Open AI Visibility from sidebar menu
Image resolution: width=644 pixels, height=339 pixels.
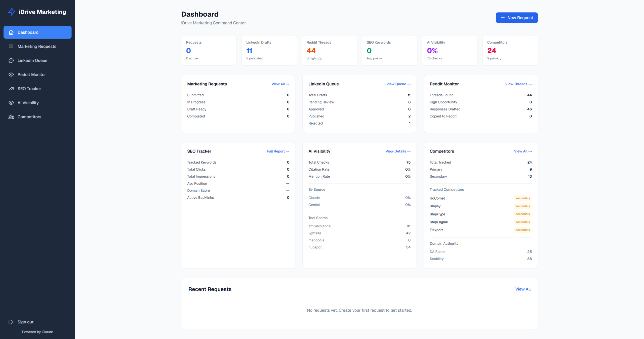(x=37, y=103)
